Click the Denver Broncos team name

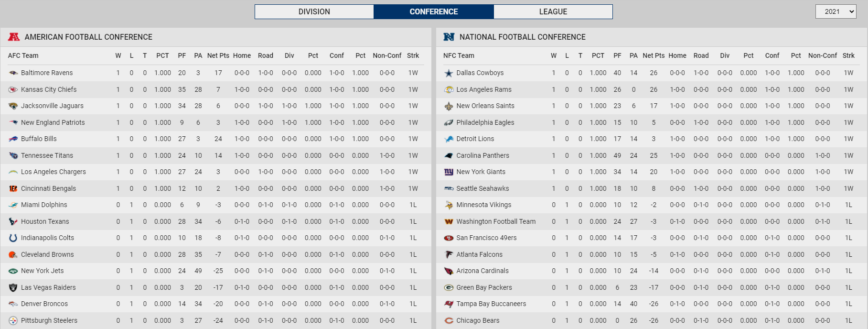click(x=44, y=304)
